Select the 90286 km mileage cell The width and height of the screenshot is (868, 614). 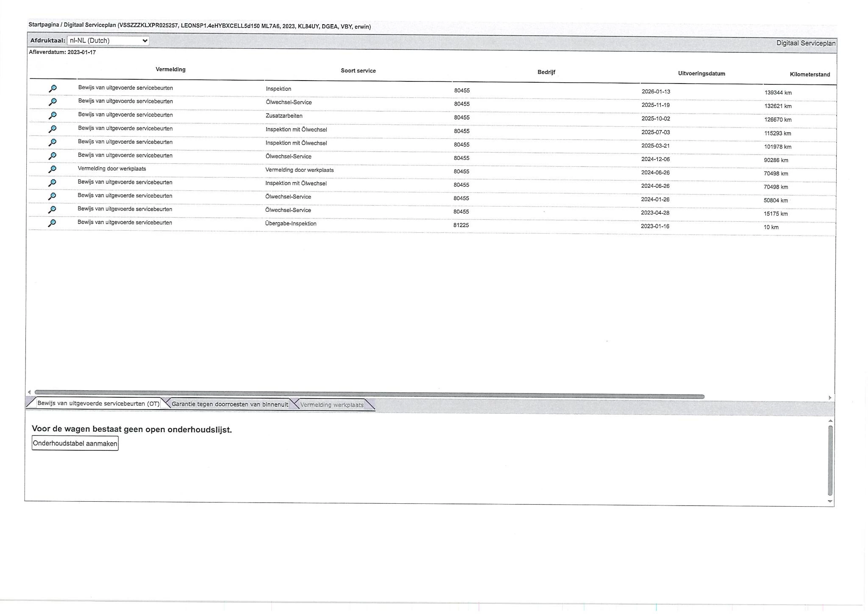pos(776,160)
